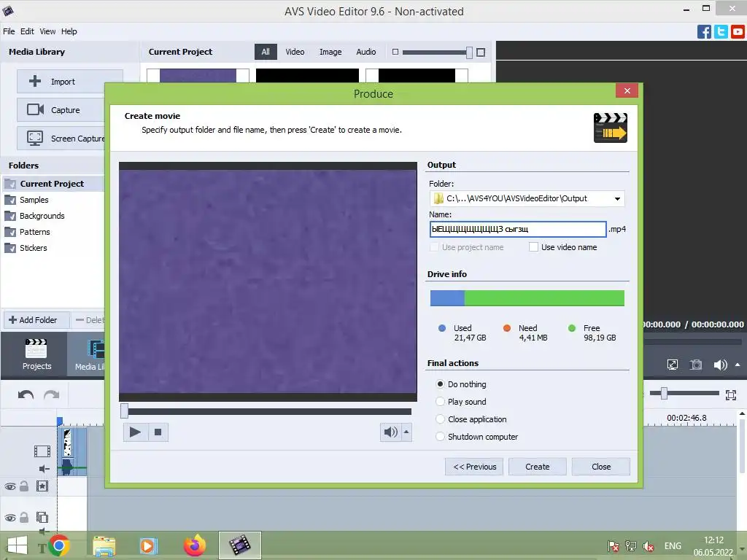
Task: Open the Edit menu
Action: click(27, 31)
